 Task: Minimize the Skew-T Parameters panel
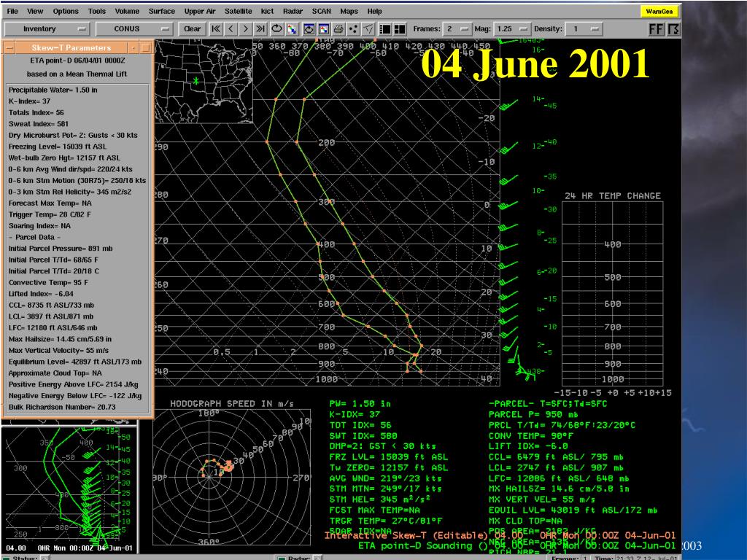pos(134,47)
